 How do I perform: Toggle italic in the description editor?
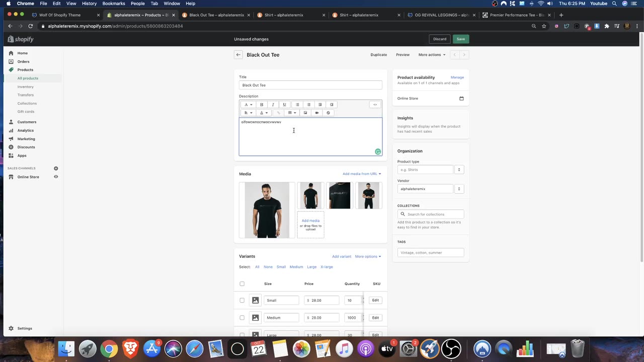(x=273, y=105)
